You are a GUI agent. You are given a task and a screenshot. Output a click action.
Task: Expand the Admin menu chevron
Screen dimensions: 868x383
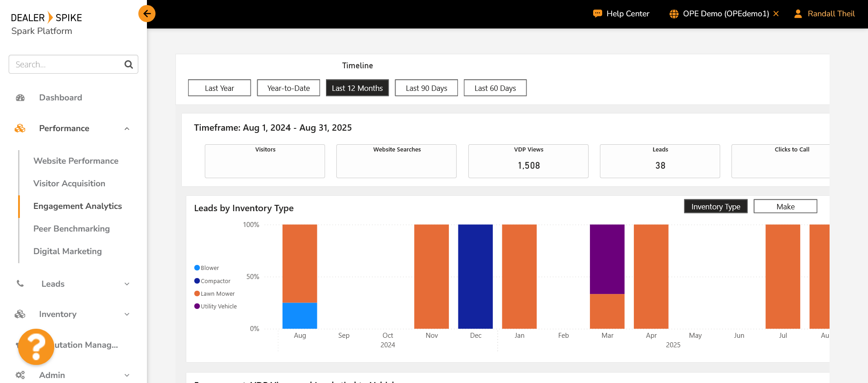point(127,375)
